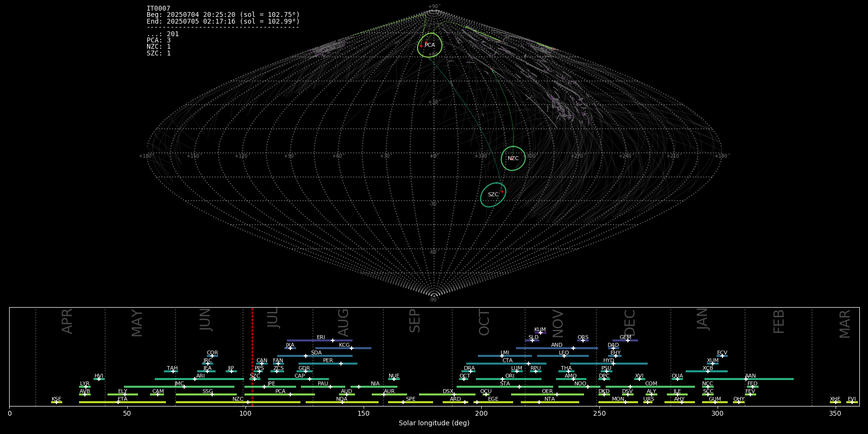This screenshot has width=868, height=434.
Task: Click the PER shower label in the timeline
Action: click(x=328, y=360)
